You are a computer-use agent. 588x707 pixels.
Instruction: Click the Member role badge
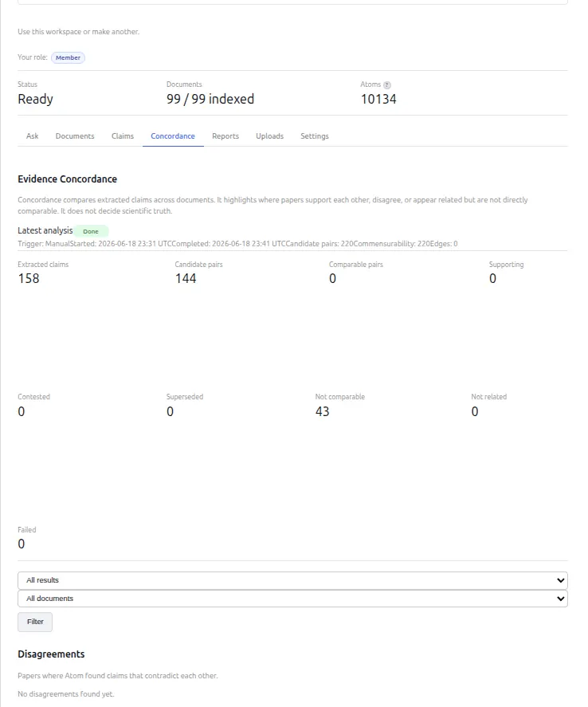[x=68, y=57]
